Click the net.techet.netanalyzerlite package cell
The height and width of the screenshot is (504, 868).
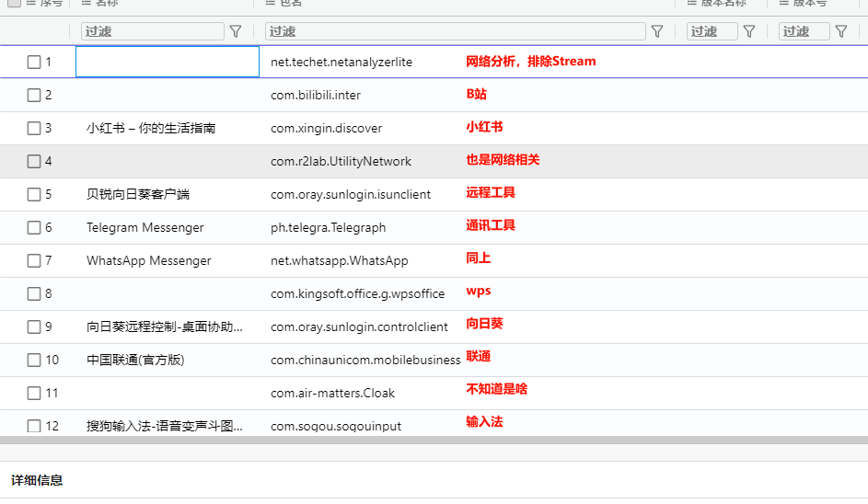[341, 62]
